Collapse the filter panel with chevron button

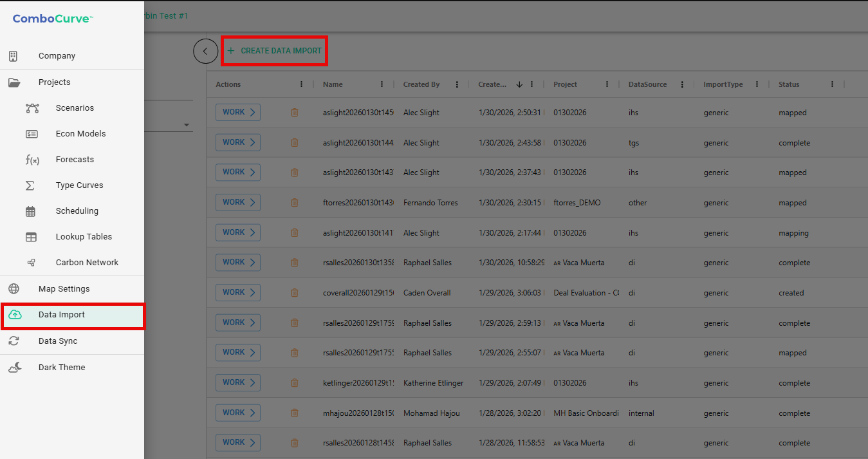[205, 51]
